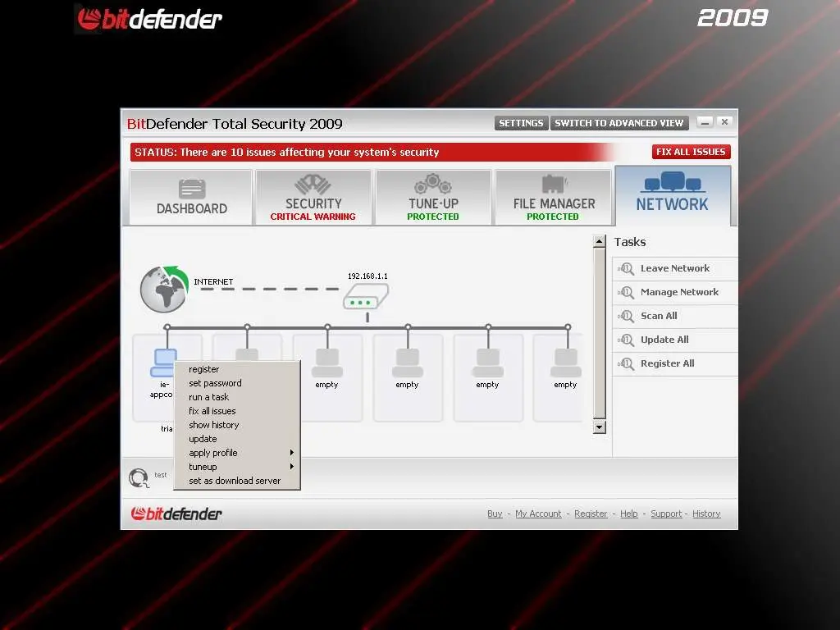Click the Security shield icon
Image resolution: width=840 pixels, height=630 pixels.
[313, 185]
